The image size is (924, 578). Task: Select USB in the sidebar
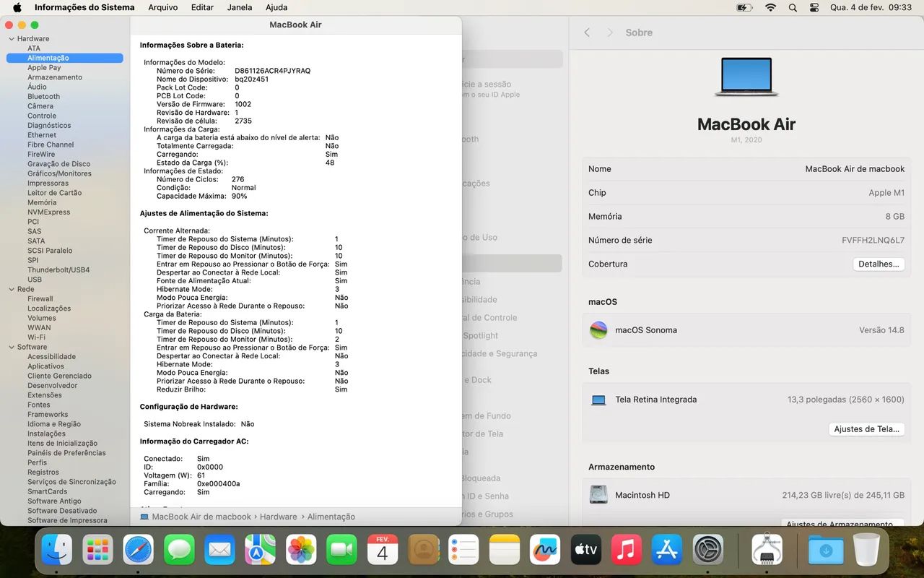(x=35, y=280)
